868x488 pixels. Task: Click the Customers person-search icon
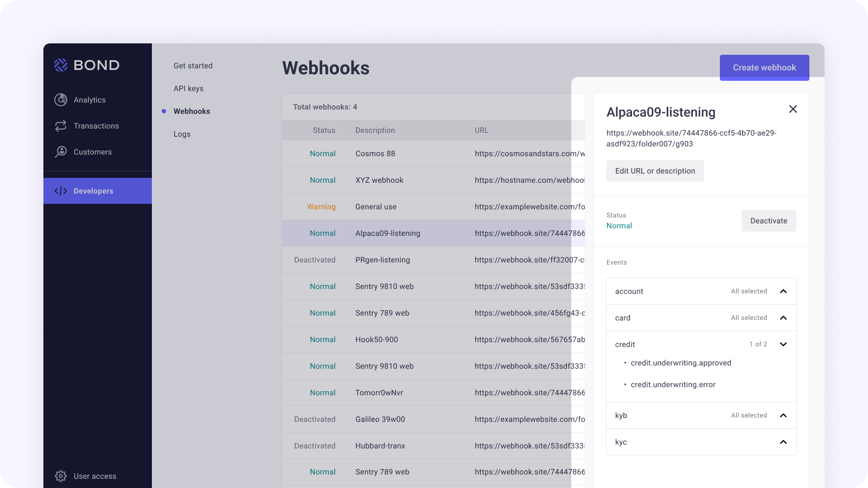[x=61, y=152]
